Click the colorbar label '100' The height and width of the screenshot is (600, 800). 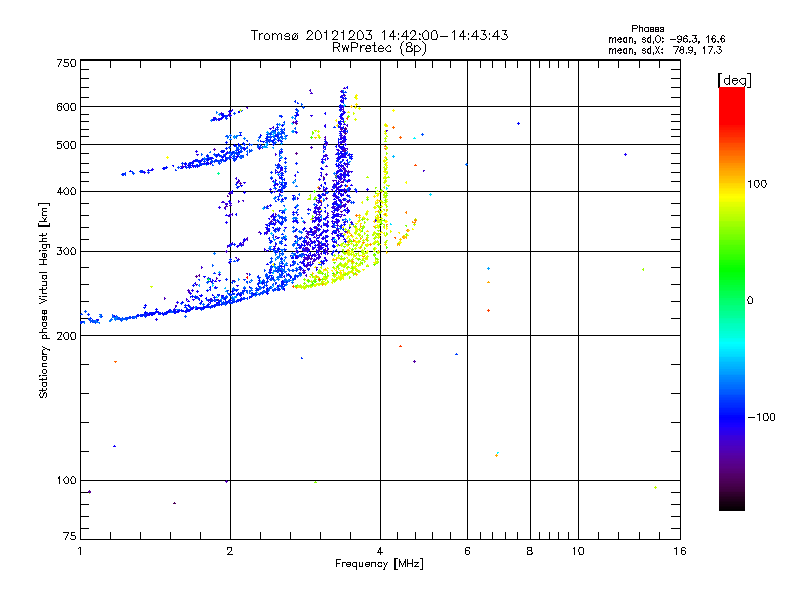[x=757, y=184]
